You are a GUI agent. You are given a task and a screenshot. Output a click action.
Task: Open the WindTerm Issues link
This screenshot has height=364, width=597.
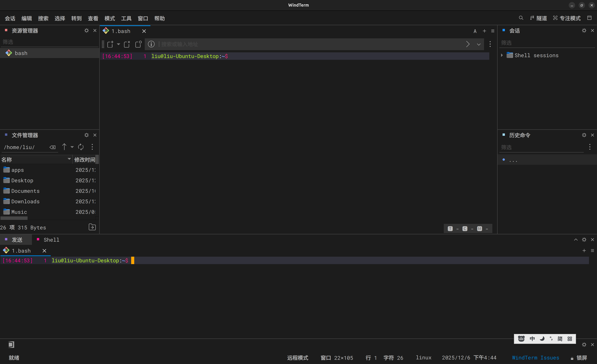[x=535, y=358]
